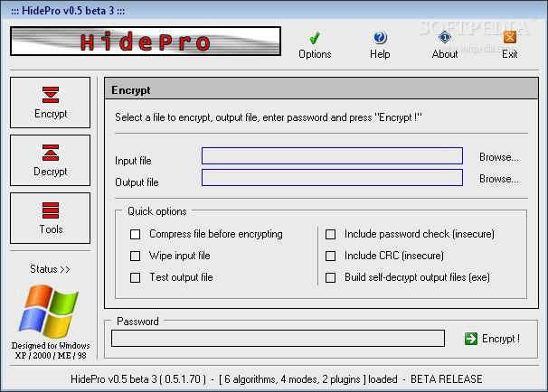
Task: Check the Include CRC (insecure) box
Action: click(x=330, y=256)
